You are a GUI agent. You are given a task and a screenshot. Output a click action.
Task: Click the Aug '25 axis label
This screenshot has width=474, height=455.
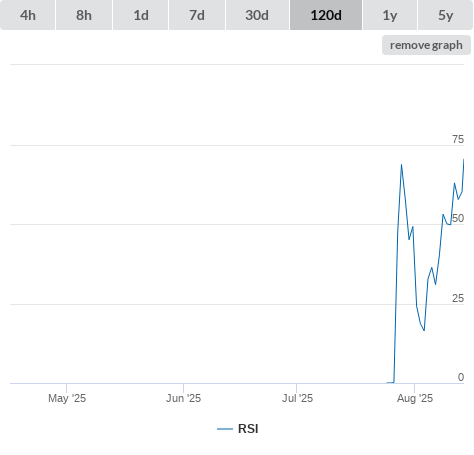point(415,398)
